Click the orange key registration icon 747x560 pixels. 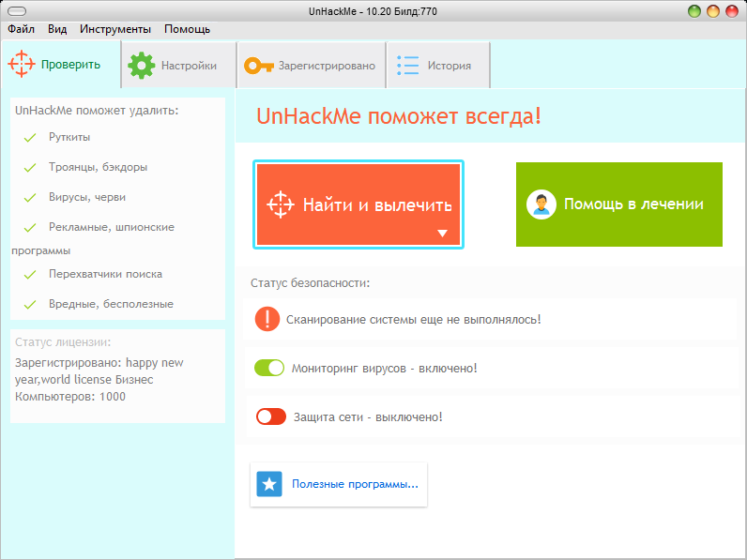258,66
